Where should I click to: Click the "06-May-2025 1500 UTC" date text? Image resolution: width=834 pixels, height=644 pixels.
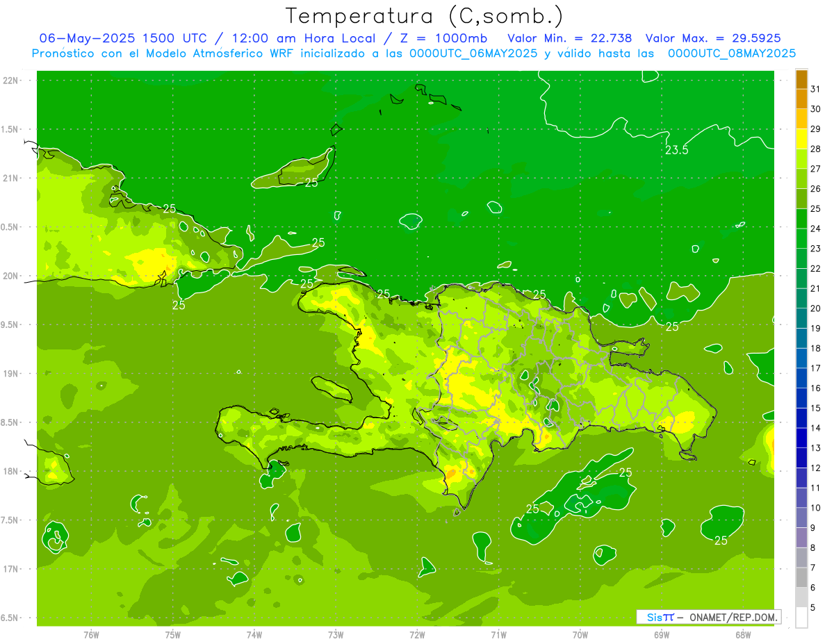coord(124,38)
